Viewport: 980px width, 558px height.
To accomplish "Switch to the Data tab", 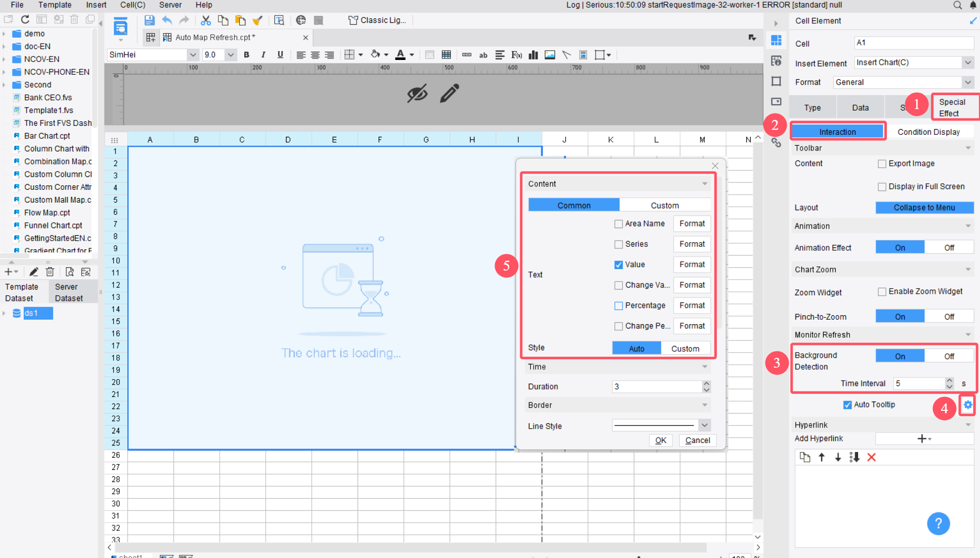I will [860, 108].
